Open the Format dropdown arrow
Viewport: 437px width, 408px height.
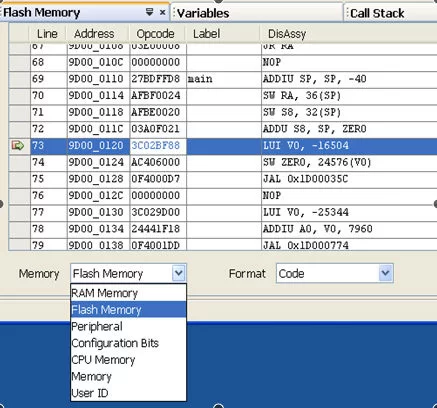[385, 273]
